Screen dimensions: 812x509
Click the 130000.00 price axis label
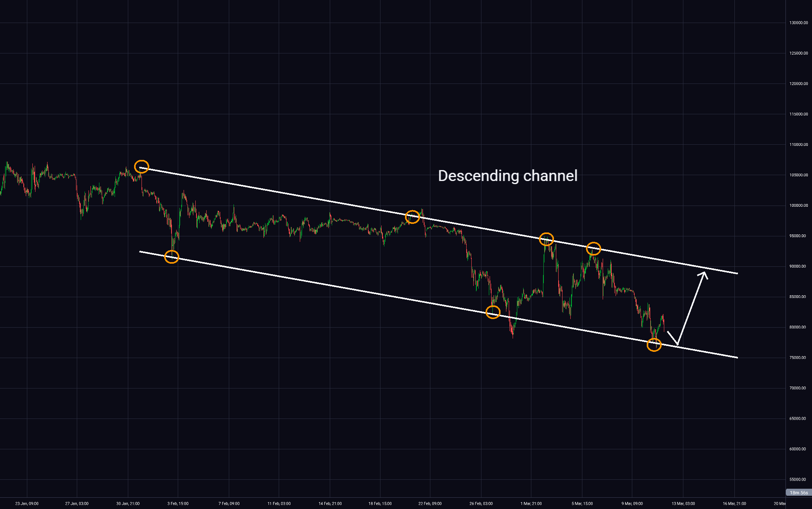pyautogui.click(x=798, y=23)
